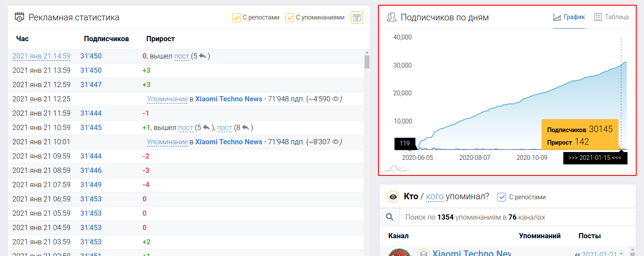Click the eye icon beside Кто / кого упоминал
This screenshot has width=644, height=256.
pyautogui.click(x=393, y=197)
